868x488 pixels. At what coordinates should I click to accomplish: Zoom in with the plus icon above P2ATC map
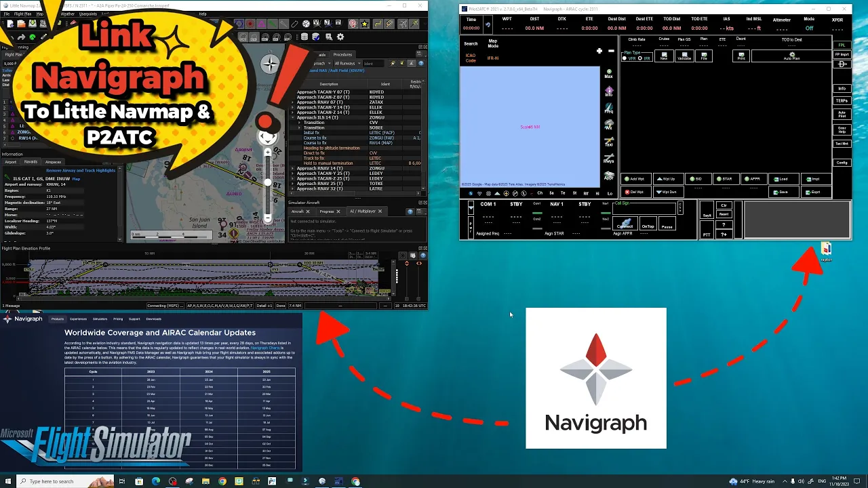pyautogui.click(x=599, y=51)
